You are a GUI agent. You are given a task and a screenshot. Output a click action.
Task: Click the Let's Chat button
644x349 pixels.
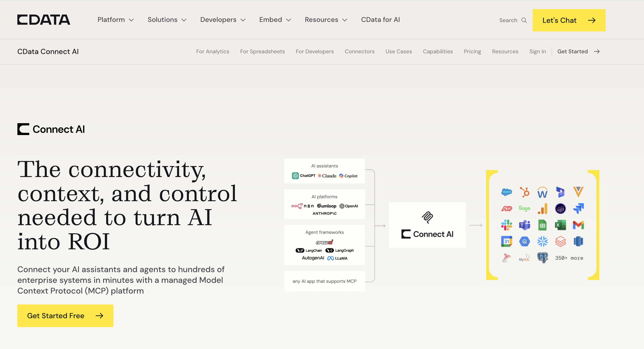click(x=569, y=20)
